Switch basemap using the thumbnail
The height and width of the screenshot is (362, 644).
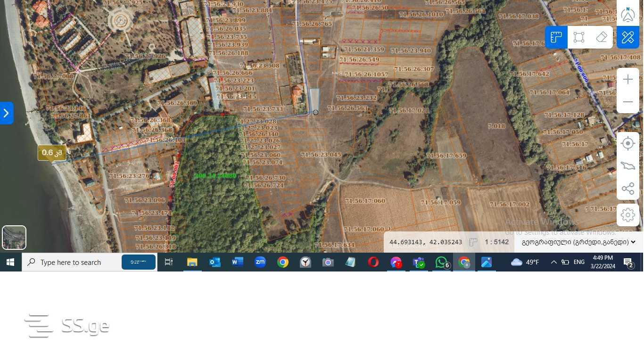(x=14, y=238)
